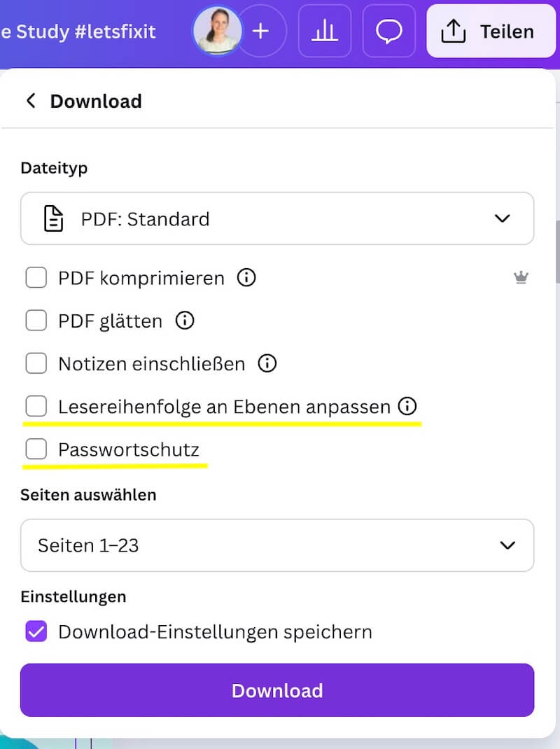Show info for Notizen einschließen
Viewport: 560px width, 749px height.
coord(267,363)
